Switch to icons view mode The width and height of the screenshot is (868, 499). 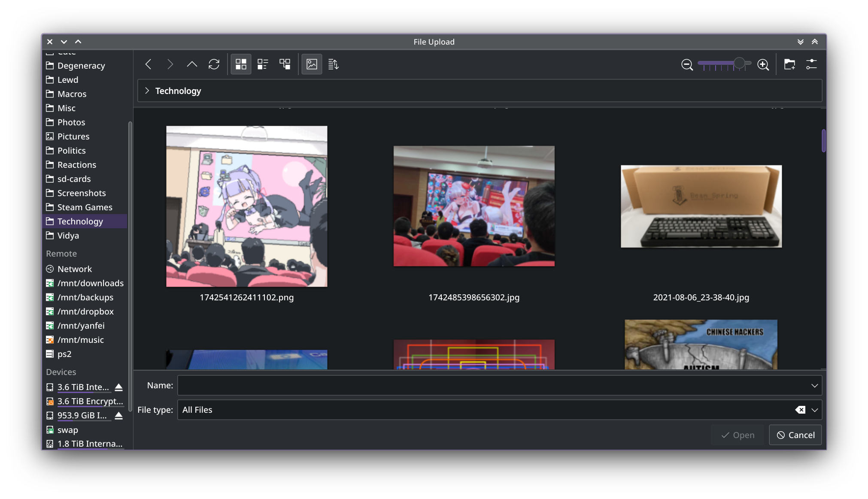(x=241, y=64)
